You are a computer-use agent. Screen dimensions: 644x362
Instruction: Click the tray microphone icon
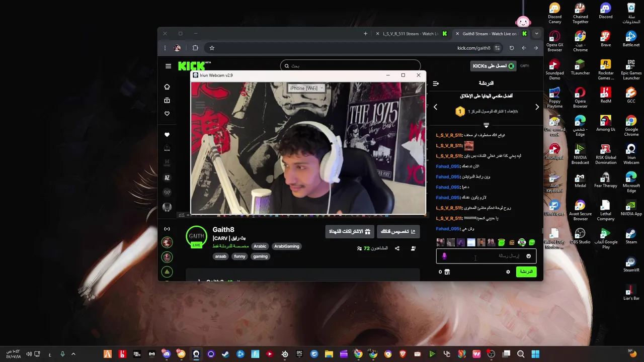(x=62, y=354)
